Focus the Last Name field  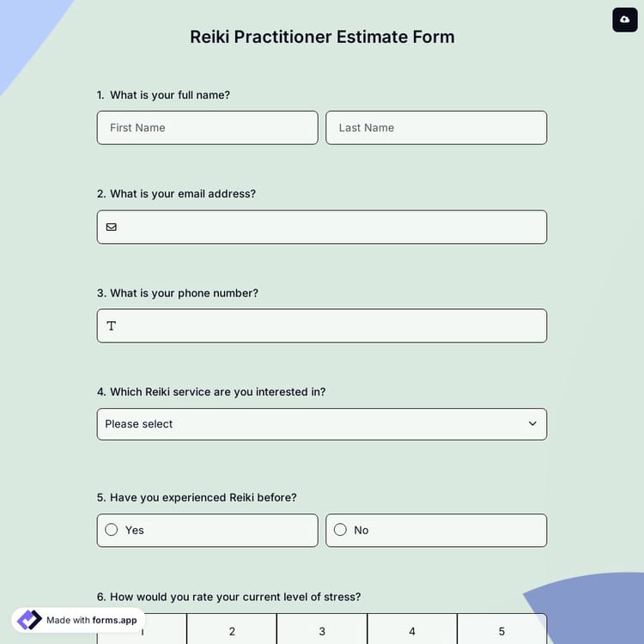click(436, 128)
